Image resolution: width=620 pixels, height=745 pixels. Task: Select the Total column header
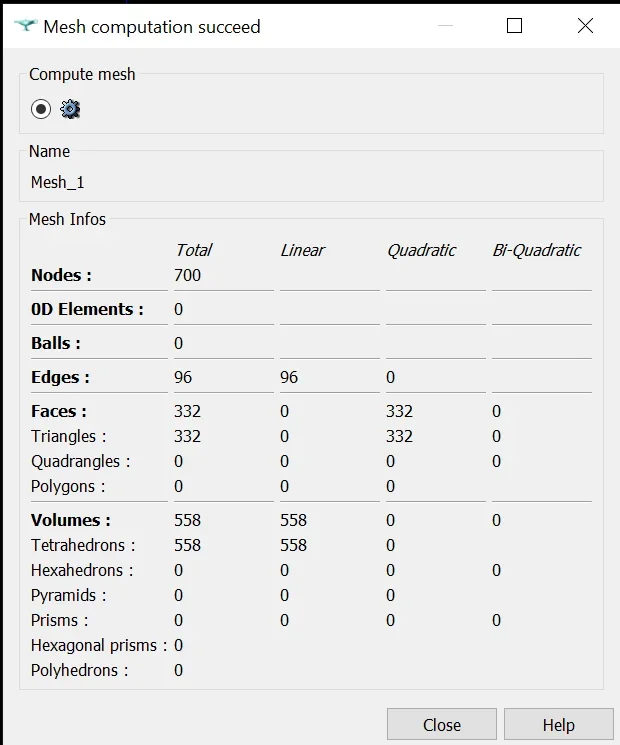[193, 250]
